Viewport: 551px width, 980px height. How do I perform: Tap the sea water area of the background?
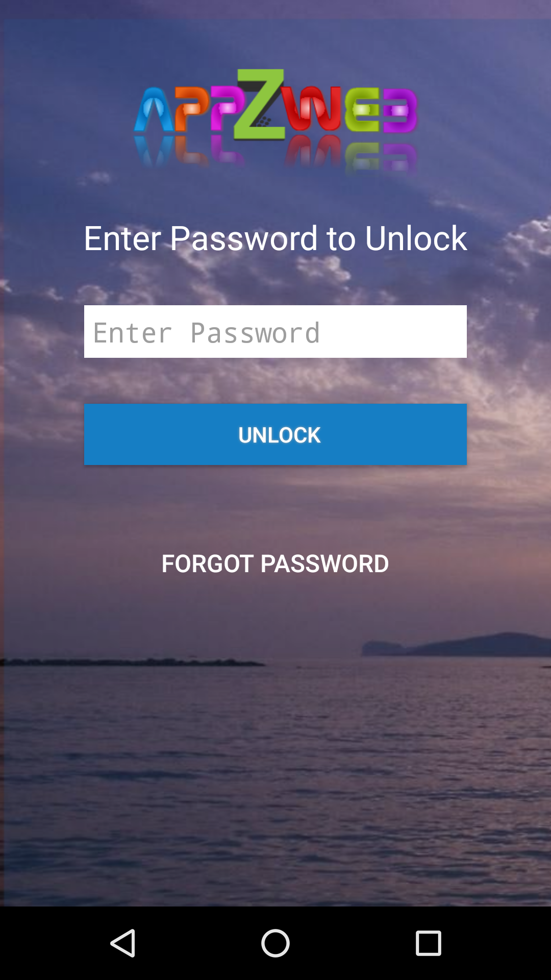pyautogui.click(x=275, y=781)
